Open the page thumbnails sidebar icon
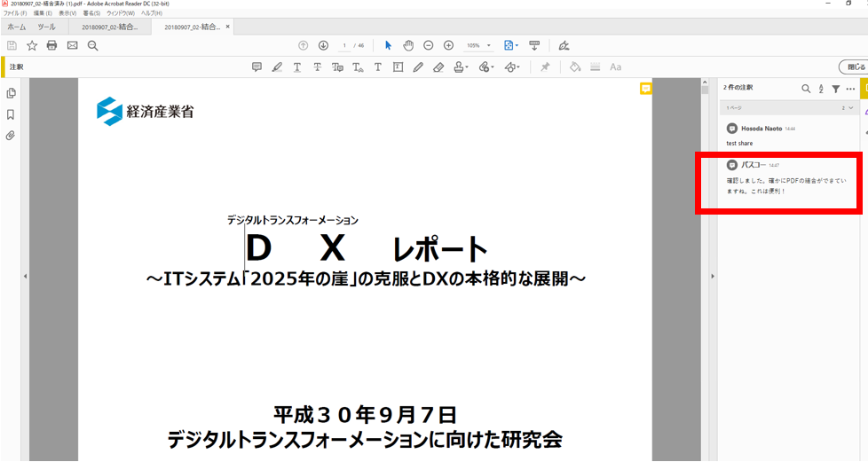This screenshot has height=462, width=868. 11,93
